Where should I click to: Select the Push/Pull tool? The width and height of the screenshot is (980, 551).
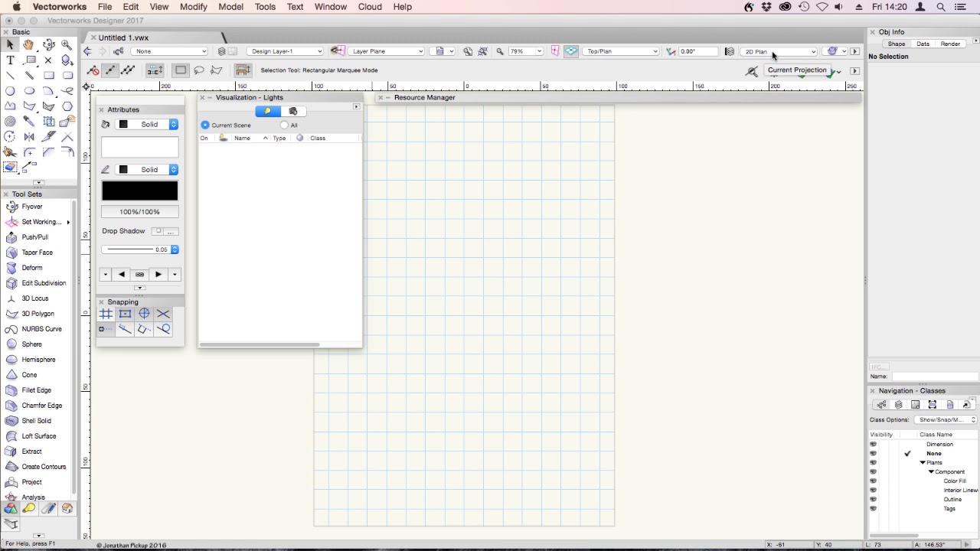click(x=34, y=237)
